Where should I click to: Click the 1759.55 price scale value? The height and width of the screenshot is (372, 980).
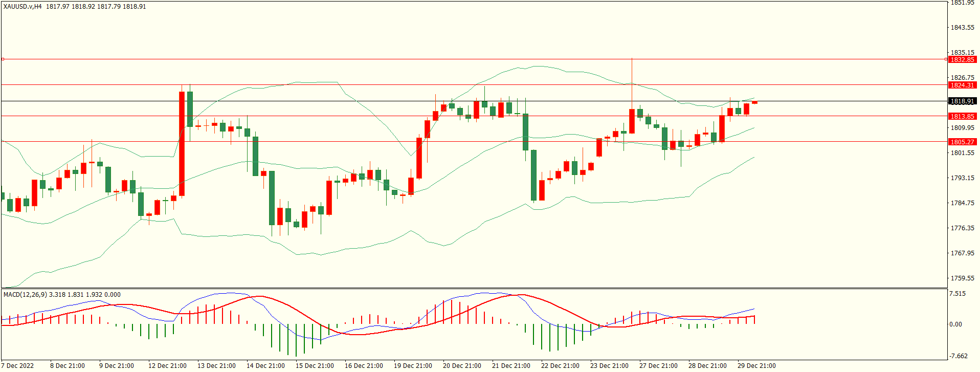[963, 278]
